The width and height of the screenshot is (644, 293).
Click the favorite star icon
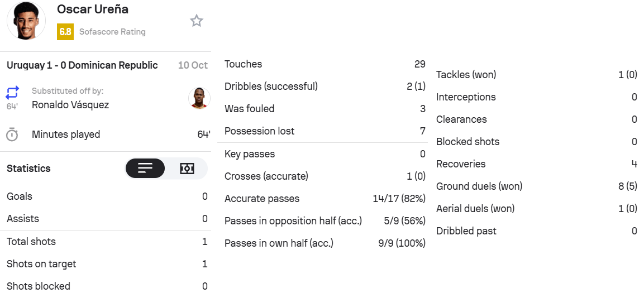pyautogui.click(x=197, y=21)
